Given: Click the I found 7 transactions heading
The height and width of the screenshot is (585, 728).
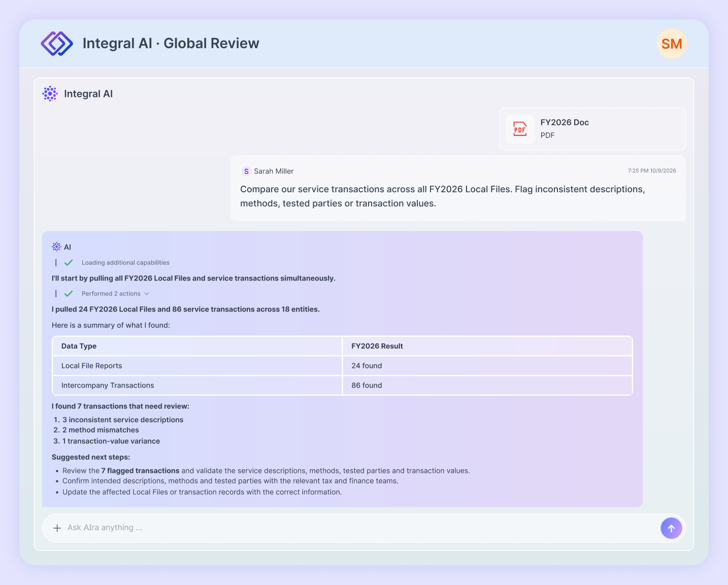Looking at the screenshot, I should (120, 406).
